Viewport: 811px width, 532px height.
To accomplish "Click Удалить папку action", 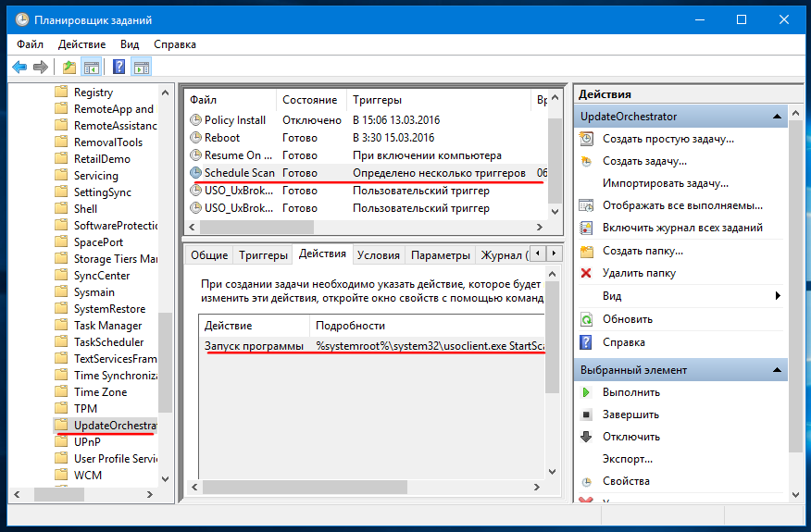I will pos(640,273).
